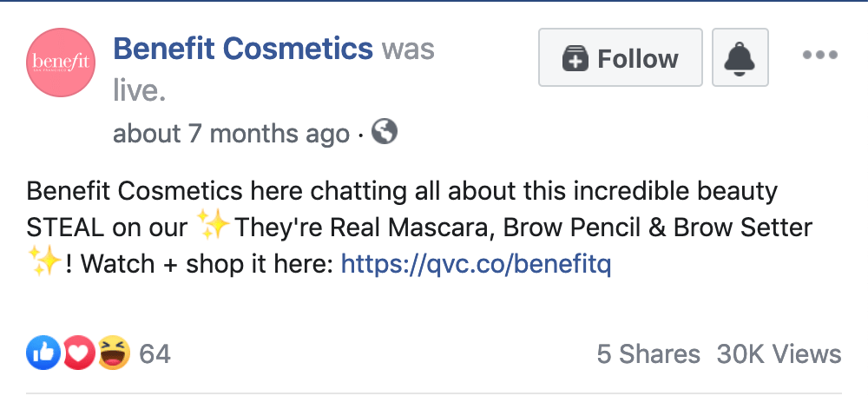Open the qvc.co/benefitq link
This screenshot has height=396, width=868.
point(477,264)
